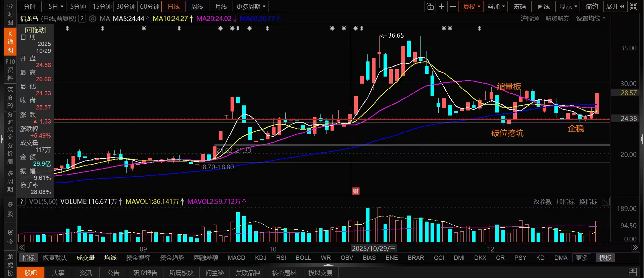Open the 股吧 bottom tab

pos(31,273)
